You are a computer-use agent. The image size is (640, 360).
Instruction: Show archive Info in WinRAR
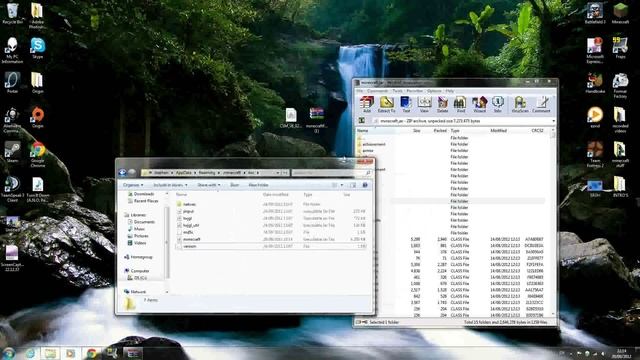pyautogui.click(x=498, y=104)
